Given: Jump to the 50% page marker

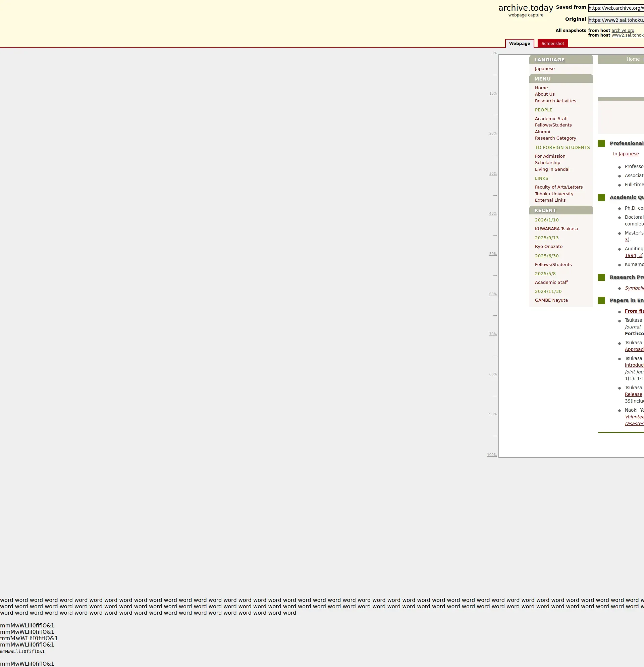Looking at the screenshot, I should [x=493, y=254].
